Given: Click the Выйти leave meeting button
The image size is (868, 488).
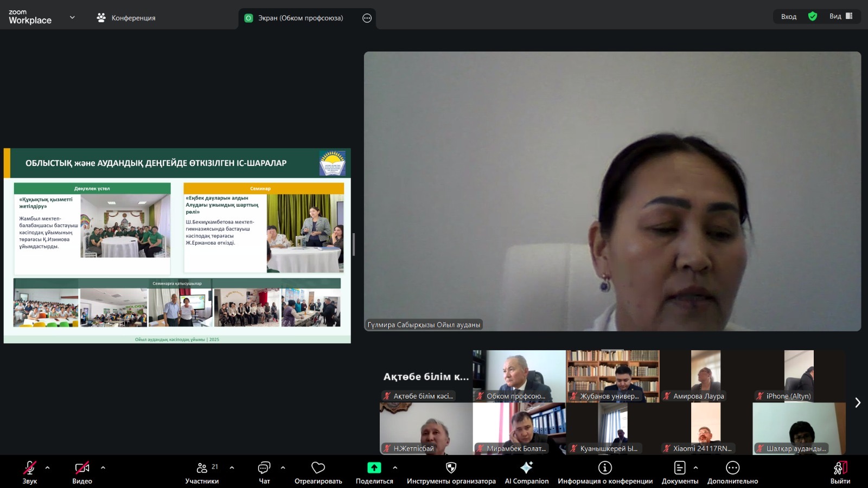Looking at the screenshot, I should coord(840,471).
